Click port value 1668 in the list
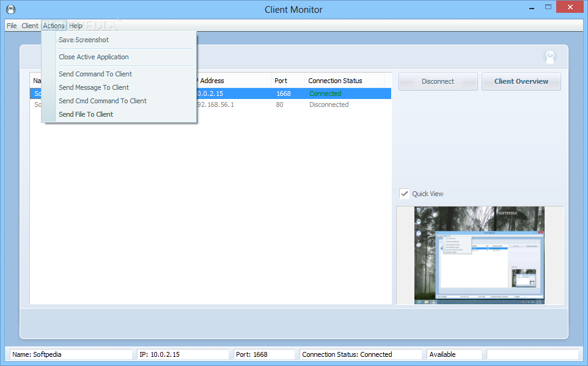The height and width of the screenshot is (366, 588). tap(284, 93)
